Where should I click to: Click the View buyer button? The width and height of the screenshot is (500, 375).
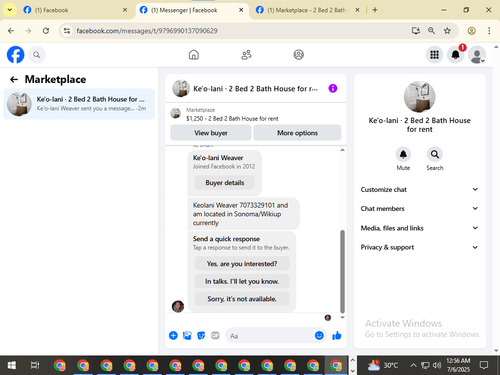[x=211, y=133]
